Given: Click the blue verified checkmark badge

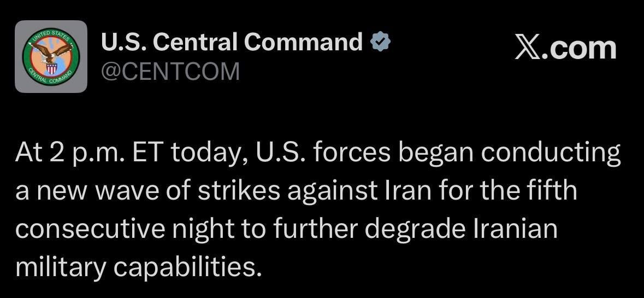Looking at the screenshot, I should point(380,42).
